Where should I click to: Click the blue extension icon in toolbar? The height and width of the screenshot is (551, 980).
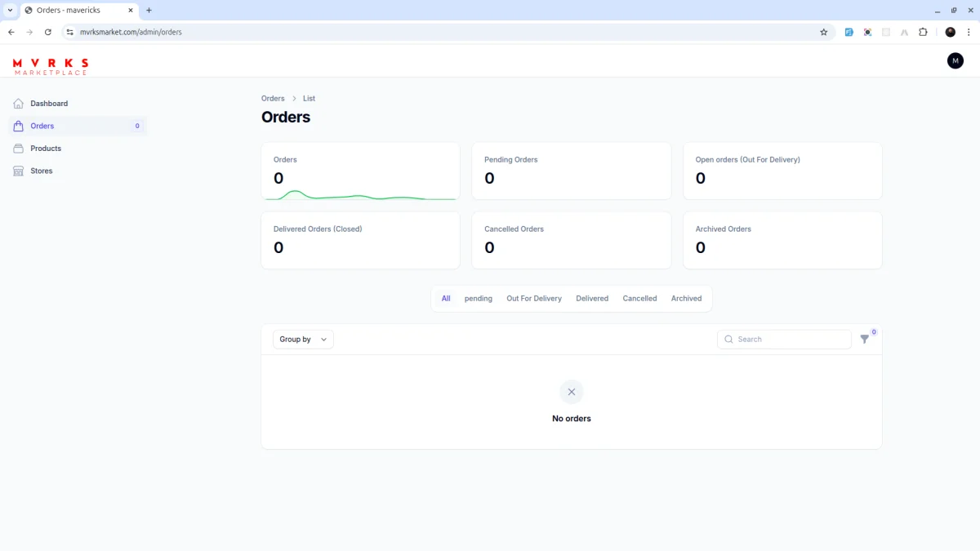pos(849,32)
